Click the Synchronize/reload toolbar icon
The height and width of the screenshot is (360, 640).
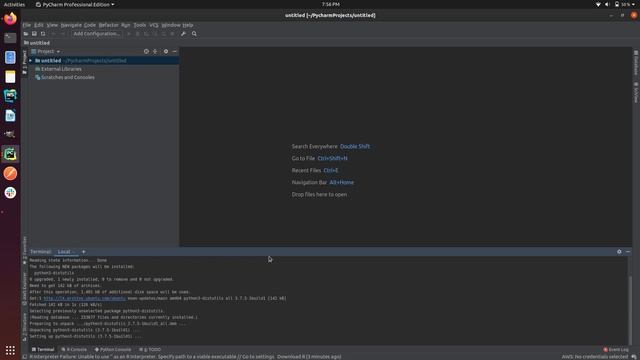(x=43, y=34)
